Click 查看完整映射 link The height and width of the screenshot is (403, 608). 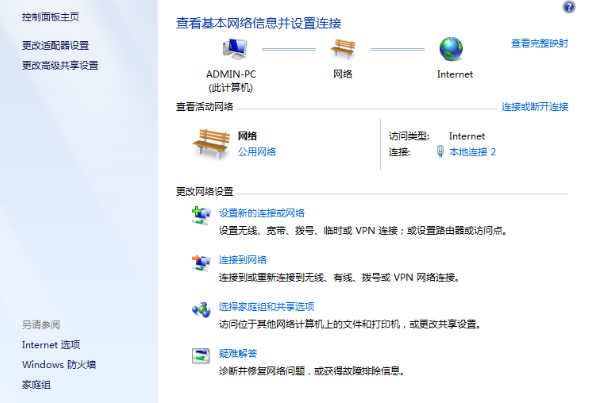[539, 44]
